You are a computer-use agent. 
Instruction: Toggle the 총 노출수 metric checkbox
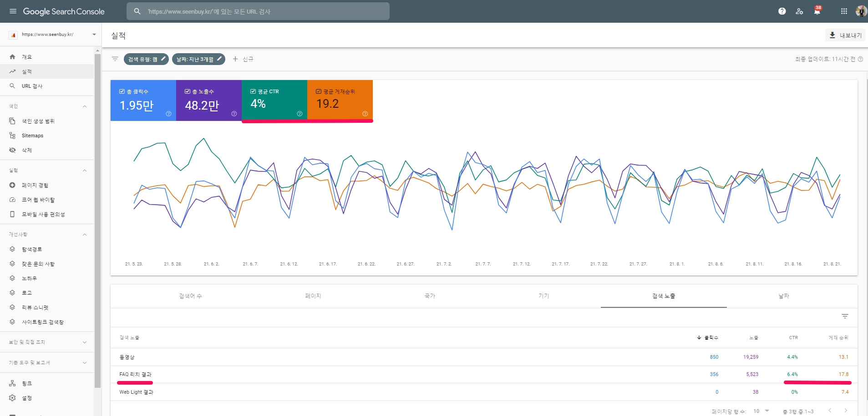coord(188,91)
